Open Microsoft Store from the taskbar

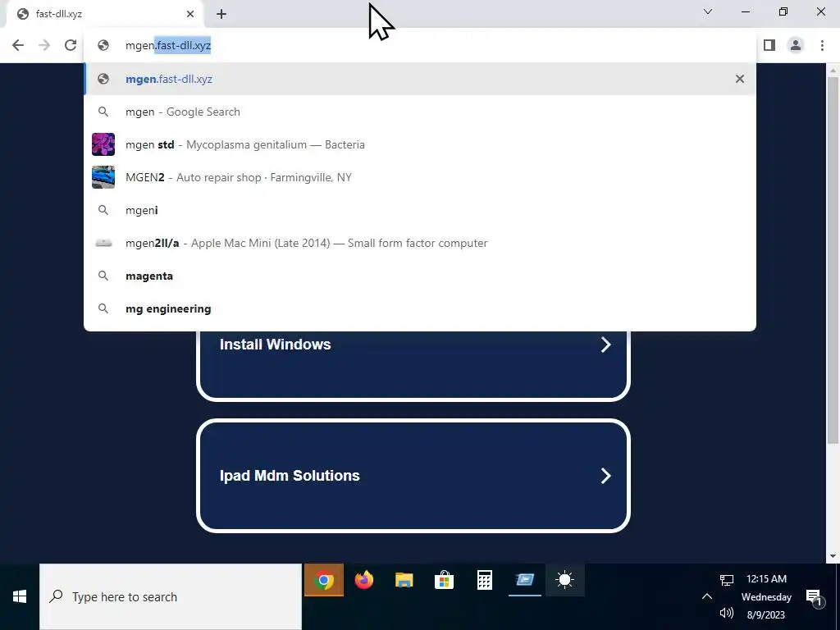click(x=444, y=580)
